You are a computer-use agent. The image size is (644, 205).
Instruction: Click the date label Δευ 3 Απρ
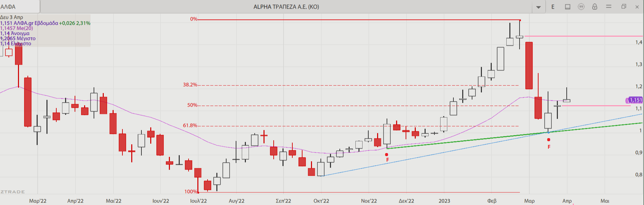point(12,17)
